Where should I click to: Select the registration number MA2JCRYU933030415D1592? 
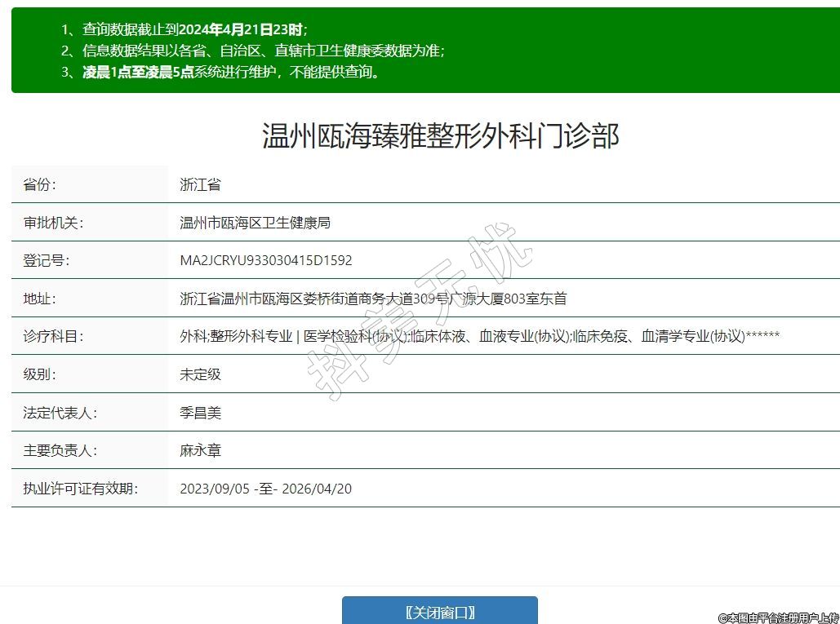(266, 261)
